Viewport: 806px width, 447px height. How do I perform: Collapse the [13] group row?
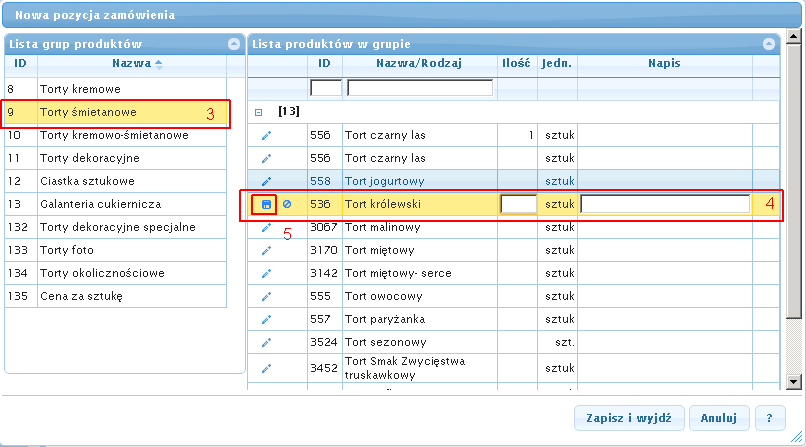coord(259,112)
